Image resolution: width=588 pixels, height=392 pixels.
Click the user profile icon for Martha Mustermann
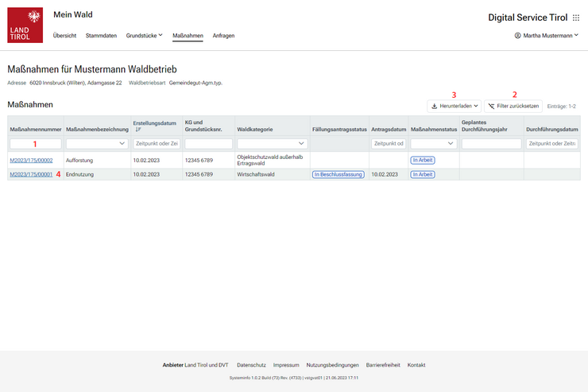[x=517, y=36]
